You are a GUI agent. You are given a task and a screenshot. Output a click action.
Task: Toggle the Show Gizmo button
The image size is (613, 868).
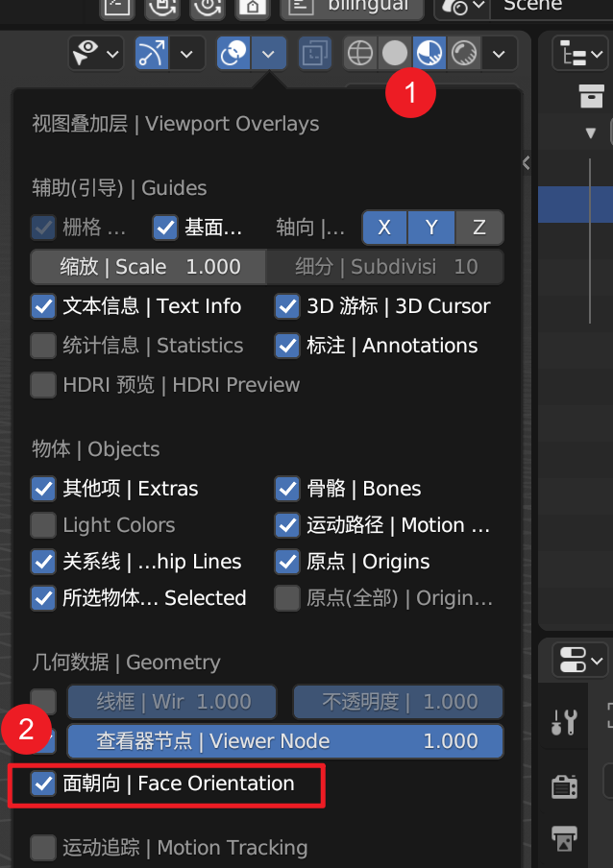coord(152,54)
